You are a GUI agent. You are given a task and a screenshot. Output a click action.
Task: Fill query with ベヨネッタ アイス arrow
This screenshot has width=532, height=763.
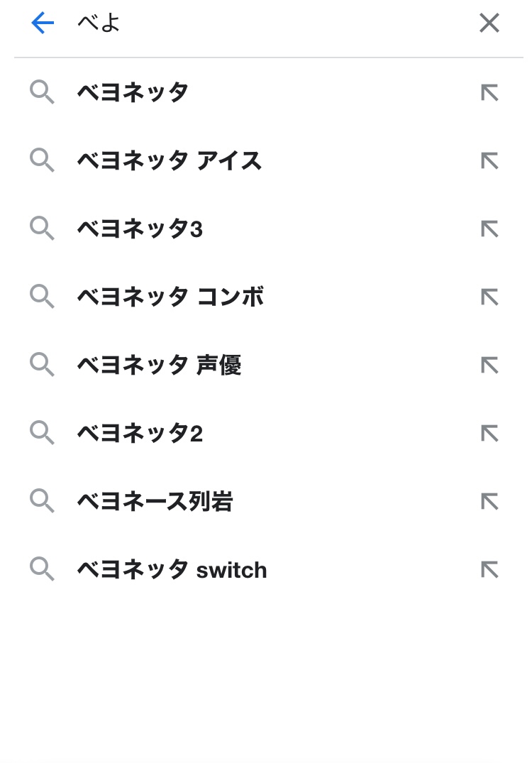coord(489,161)
